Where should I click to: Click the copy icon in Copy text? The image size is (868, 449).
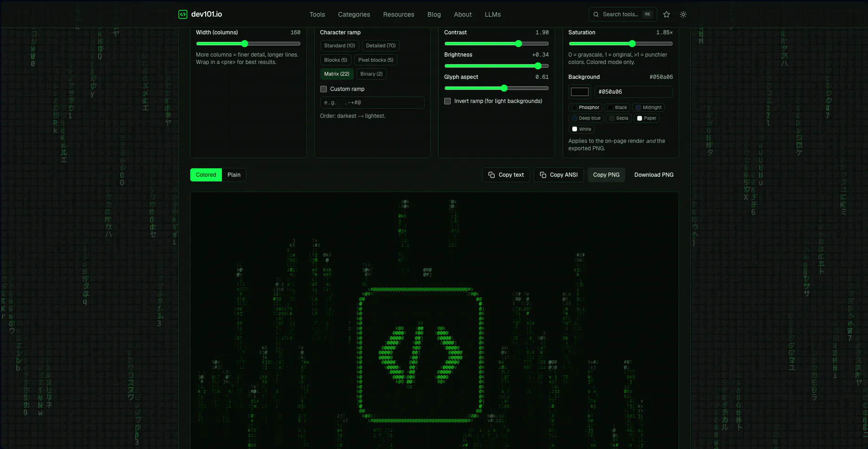(x=492, y=175)
